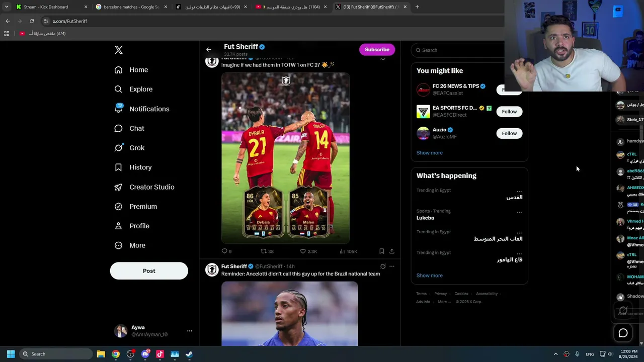644x362 pixels.
Task: Share the TOTW 1 post
Action: 392,251
